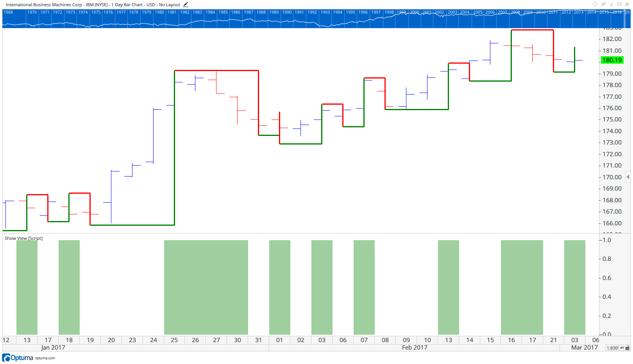Select the green script bar above date 16–17 Feb
The width and height of the screenshot is (633, 364).
(522, 287)
